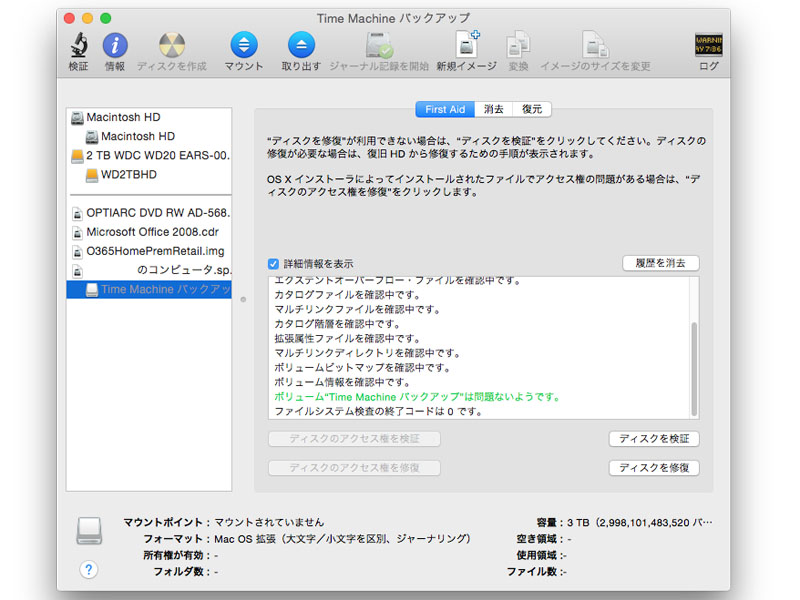
Task: Switch to the 消去 (Erase) tab
Action: tap(493, 109)
